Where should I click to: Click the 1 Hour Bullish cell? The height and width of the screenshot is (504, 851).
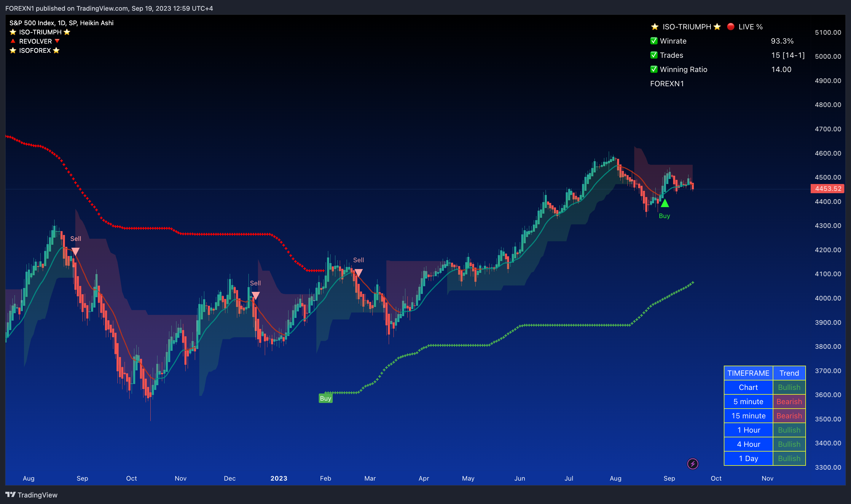789,430
